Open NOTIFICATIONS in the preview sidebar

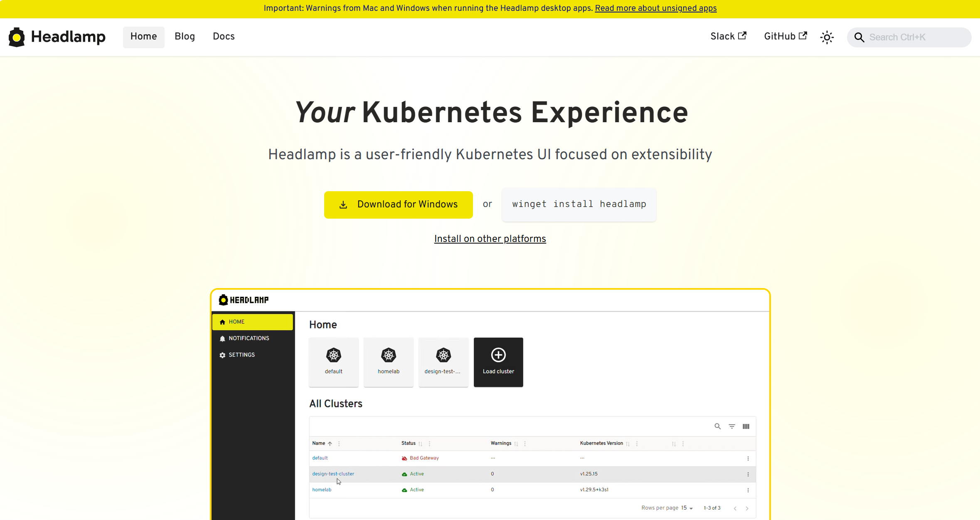[x=252, y=338]
